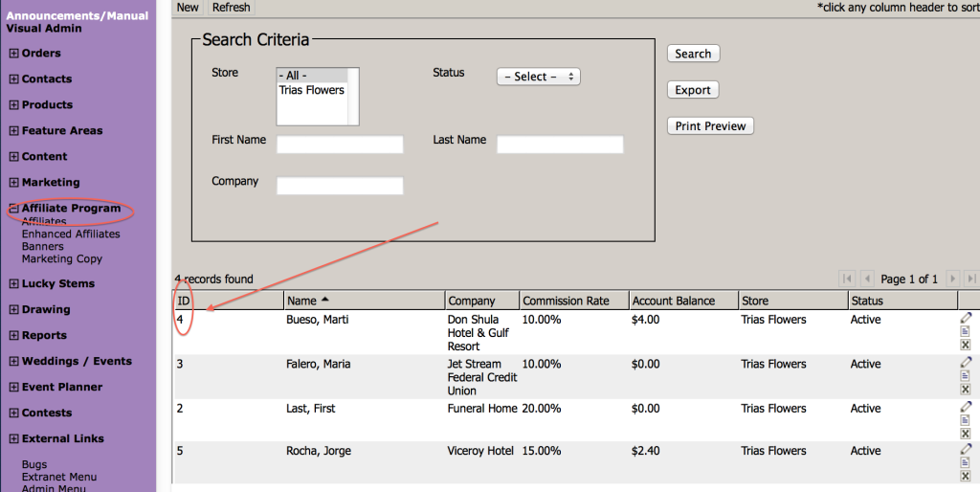
Task: Select '- All -' in Store list
Action: [x=311, y=75]
